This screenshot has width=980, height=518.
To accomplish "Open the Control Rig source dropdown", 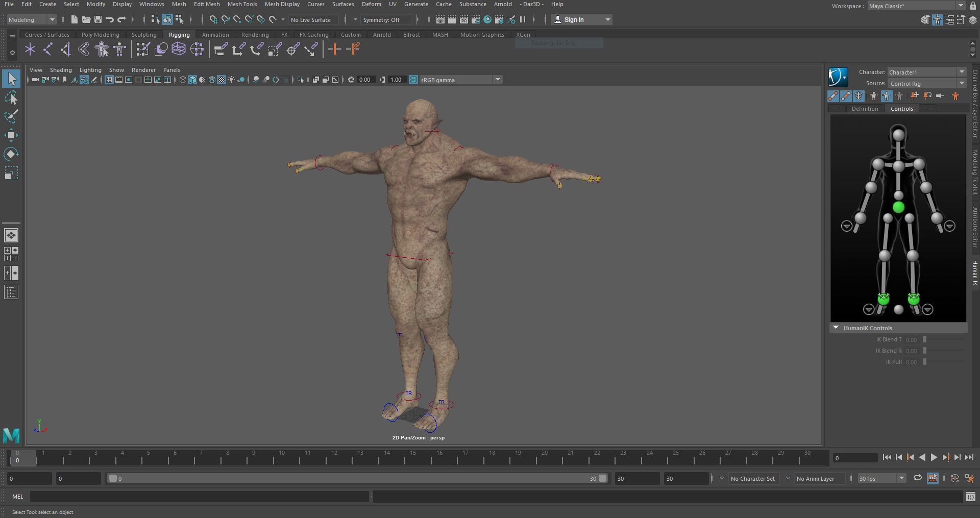I will (x=927, y=83).
